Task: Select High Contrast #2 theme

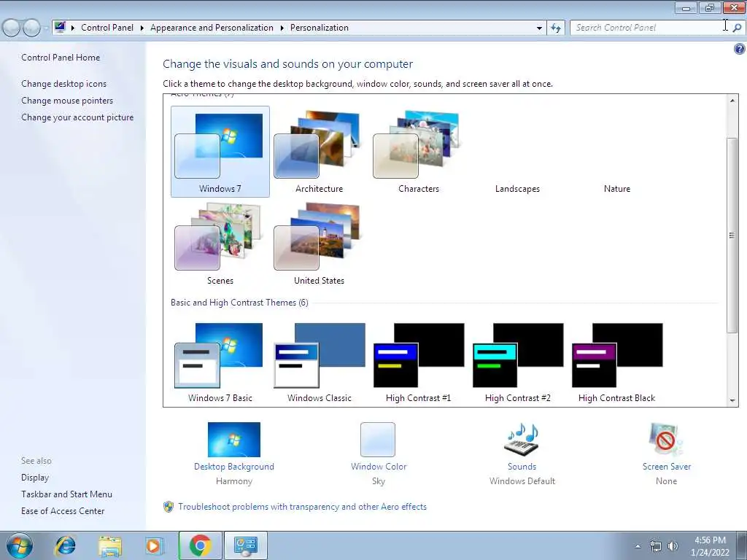Action: [x=517, y=363]
